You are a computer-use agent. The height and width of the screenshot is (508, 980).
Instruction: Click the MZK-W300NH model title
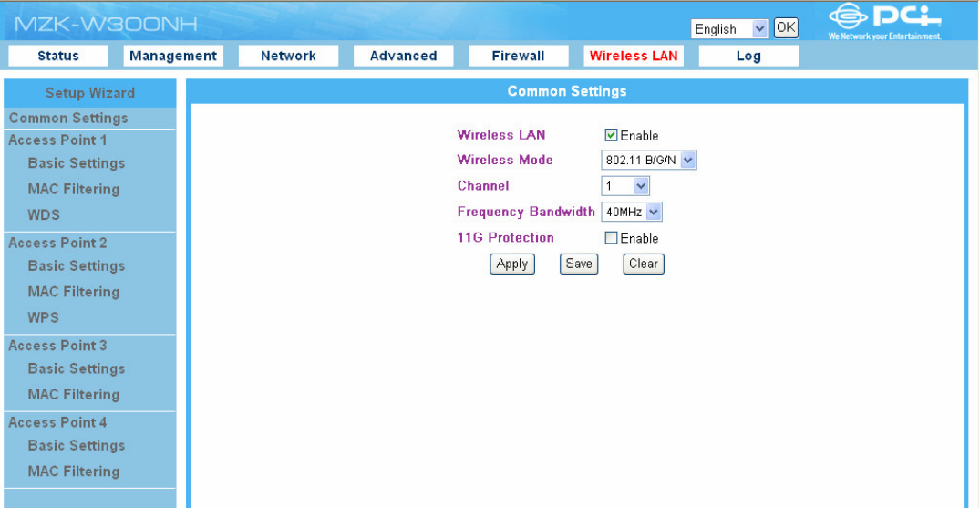[106, 25]
